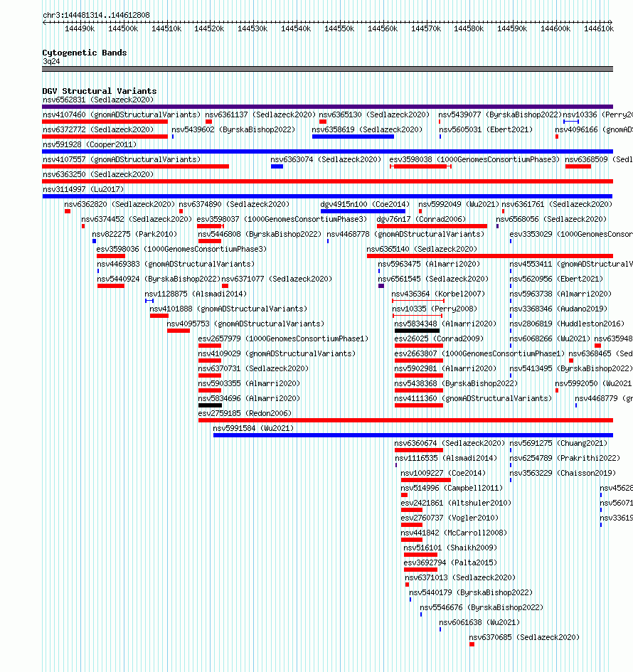Select the nsv1128875 (Alsmadi2014) label
The width and height of the screenshot is (633, 672).
(196, 294)
